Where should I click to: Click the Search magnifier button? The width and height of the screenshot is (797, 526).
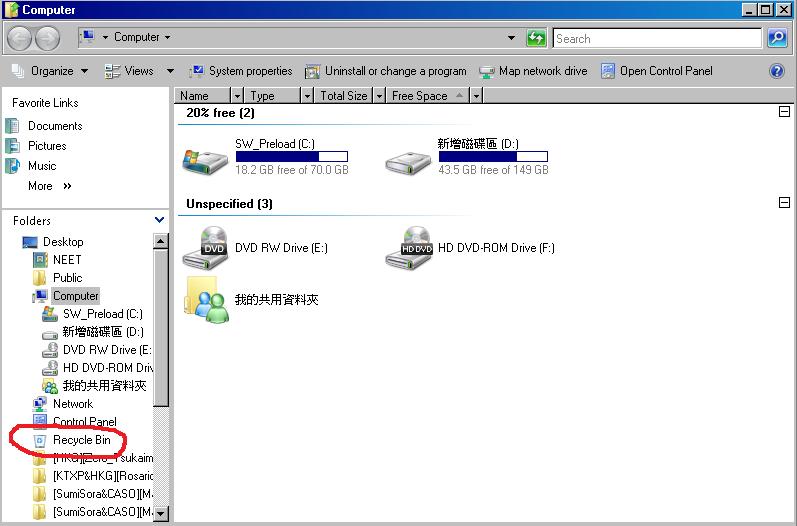[777, 38]
